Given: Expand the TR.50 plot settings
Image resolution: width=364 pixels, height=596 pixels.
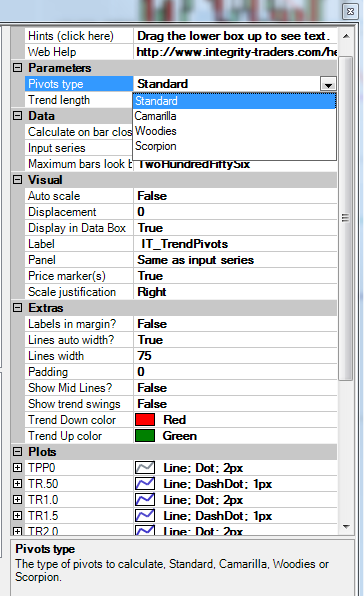Looking at the screenshot, I should pos(17,483).
